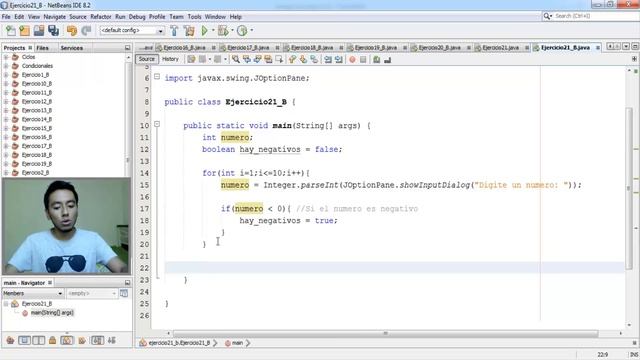Click the Undo arrow icon
The height and width of the screenshot is (360, 640).
pos(72,31)
